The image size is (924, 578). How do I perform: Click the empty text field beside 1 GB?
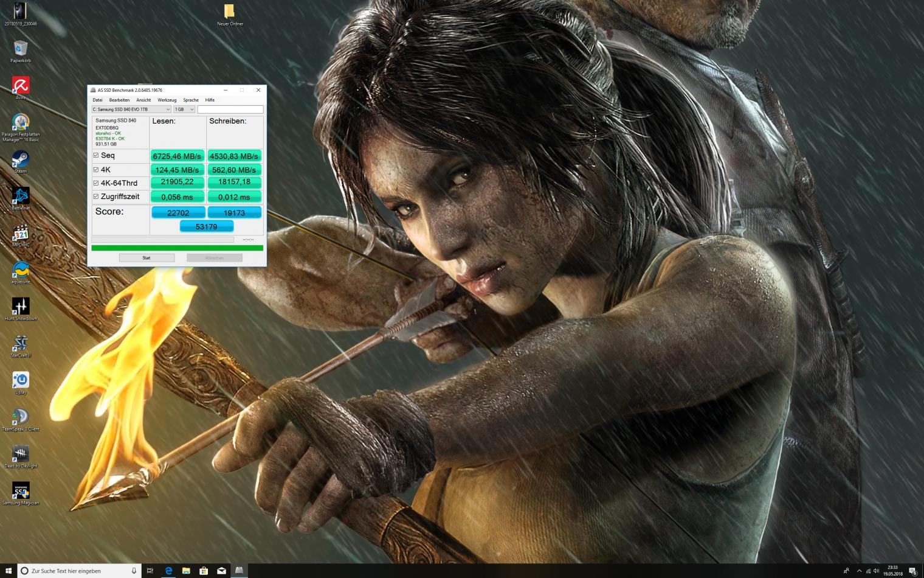230,110
